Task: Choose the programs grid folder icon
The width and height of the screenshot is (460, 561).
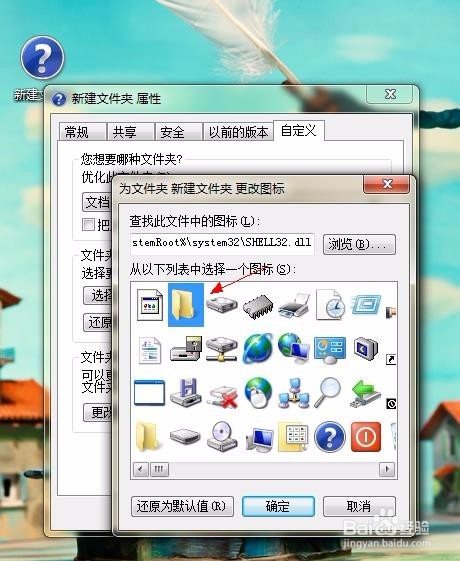Action: pyautogui.click(x=293, y=436)
